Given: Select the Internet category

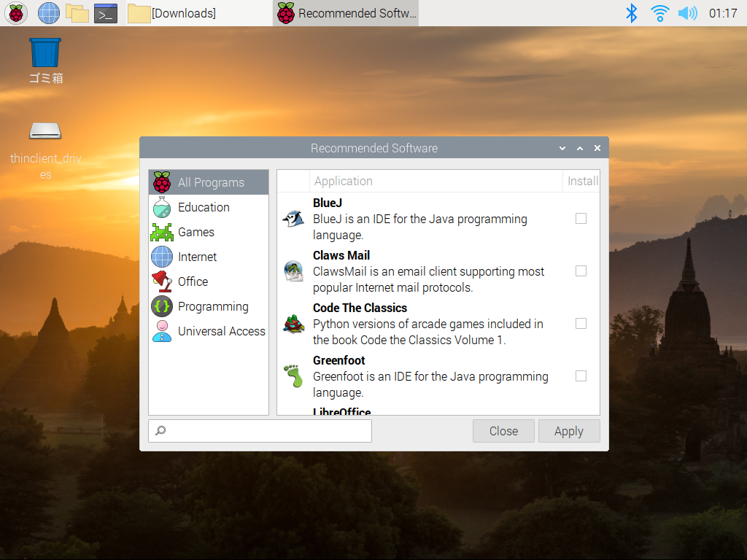Looking at the screenshot, I should pos(209,257).
